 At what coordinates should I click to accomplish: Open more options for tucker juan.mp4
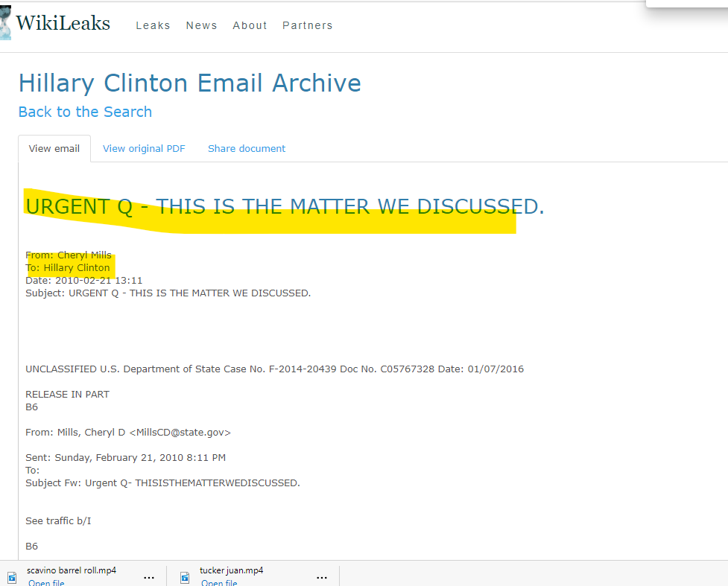coord(322,578)
